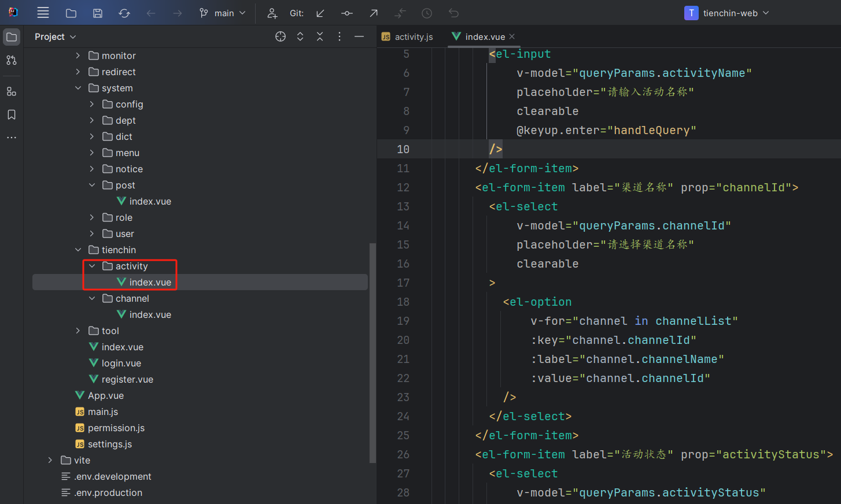Close the index.vue editor tab

(512, 36)
